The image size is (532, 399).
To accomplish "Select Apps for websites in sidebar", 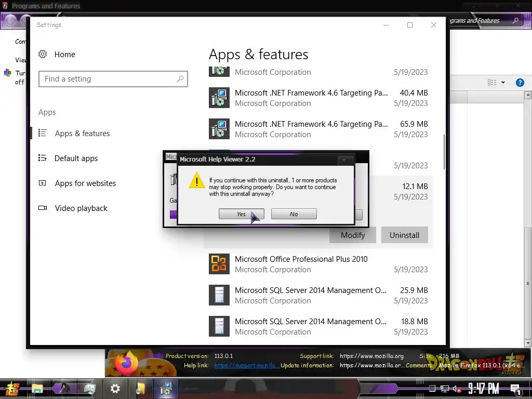I will click(86, 183).
